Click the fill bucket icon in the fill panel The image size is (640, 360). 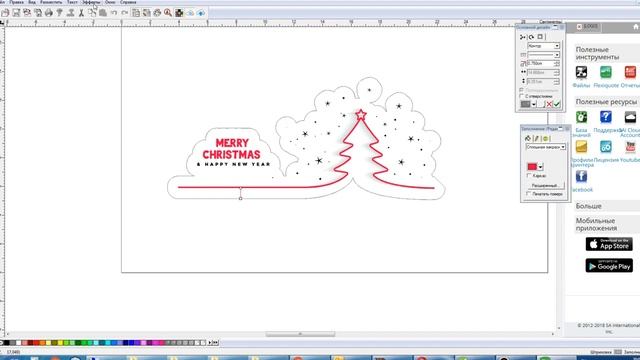pos(528,138)
